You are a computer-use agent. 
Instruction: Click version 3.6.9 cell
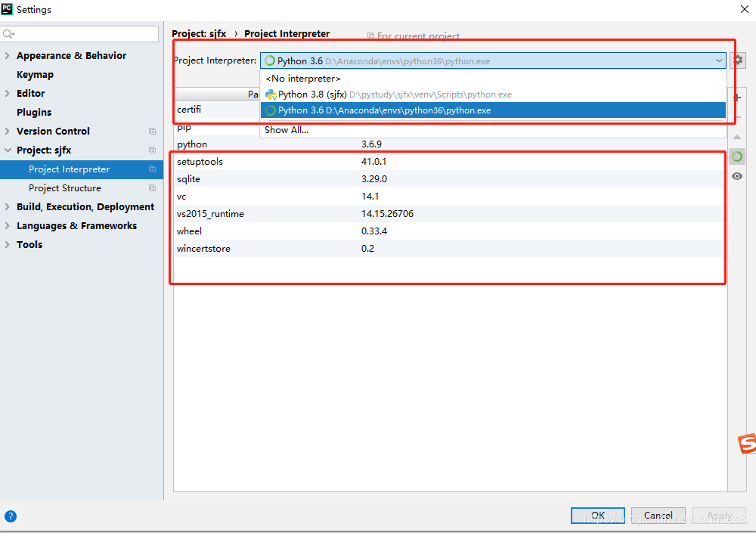[371, 144]
